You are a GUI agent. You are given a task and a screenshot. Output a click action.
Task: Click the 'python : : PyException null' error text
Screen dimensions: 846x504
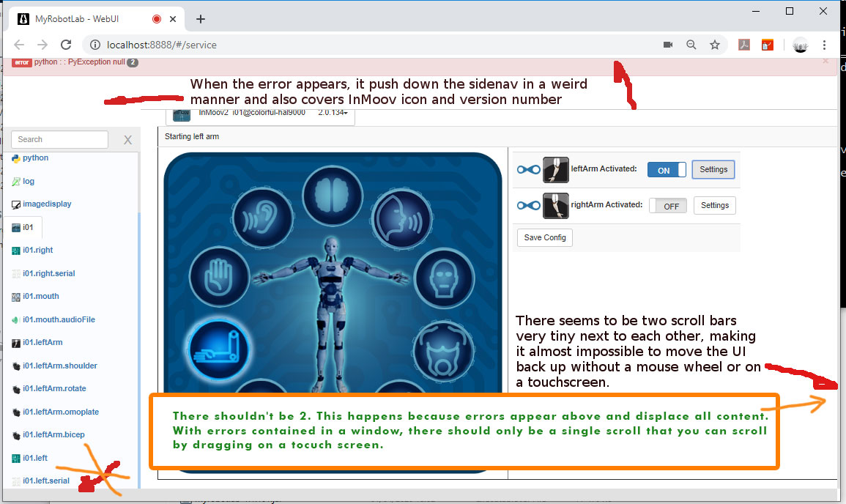[x=80, y=62]
